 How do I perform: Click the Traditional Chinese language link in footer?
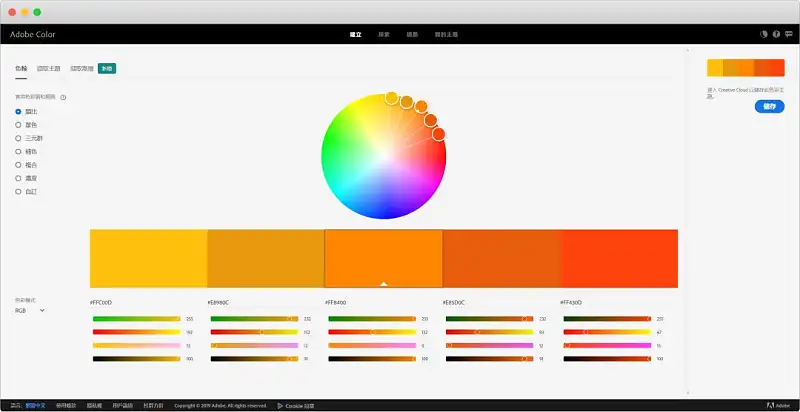click(35, 406)
